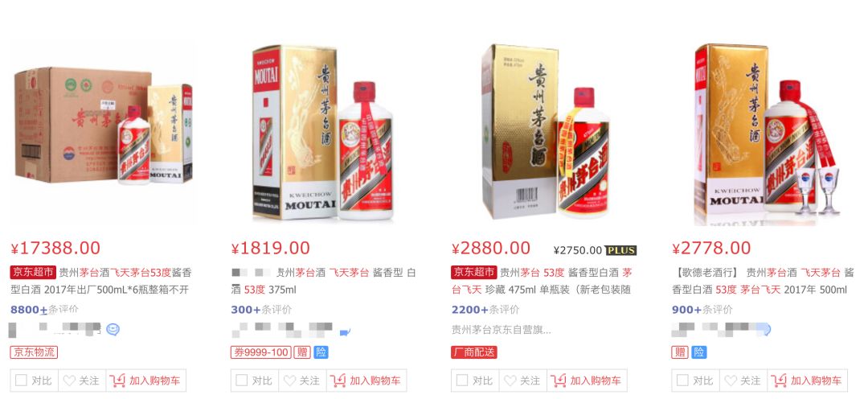Open the 6-bottle case product title
The width and height of the screenshot is (868, 399).
(x=101, y=281)
